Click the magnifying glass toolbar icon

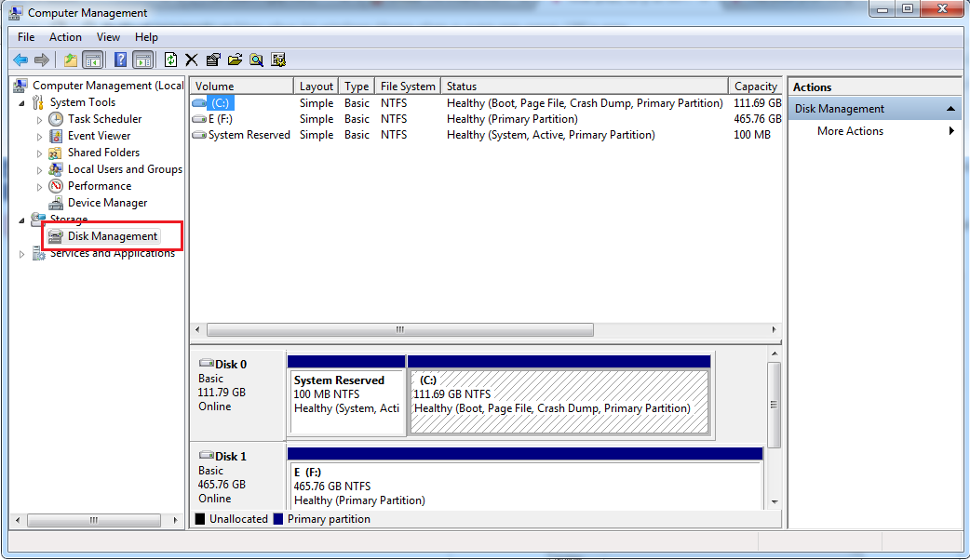(x=256, y=60)
